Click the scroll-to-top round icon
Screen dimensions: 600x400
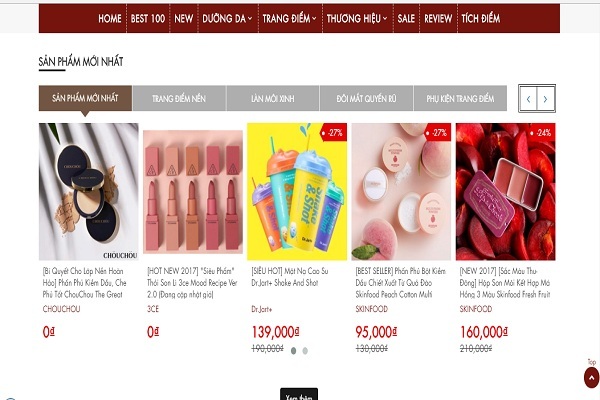591,377
